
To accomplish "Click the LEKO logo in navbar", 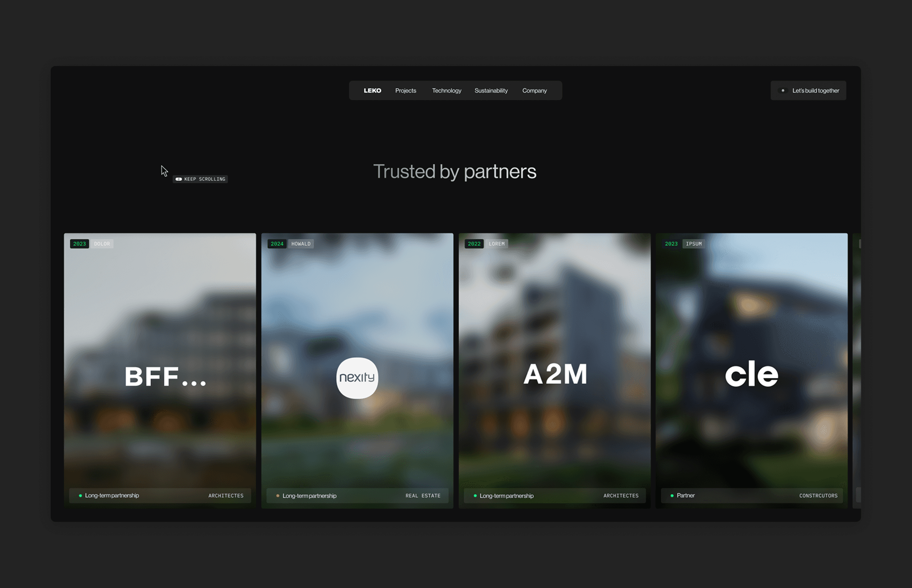I will pyautogui.click(x=372, y=90).
